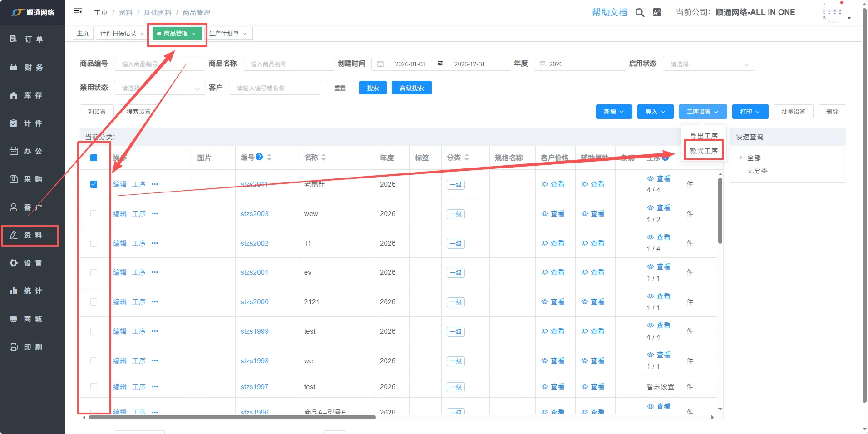
Task: Click the sidebar collapse hamburger icon
Action: tap(78, 12)
